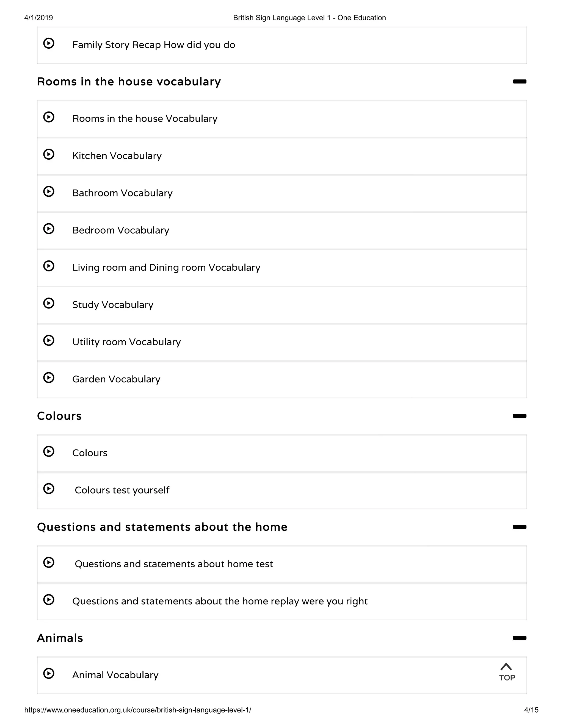Select the Colours section heading
Screen dimensions: 563x728
pos(59,416)
